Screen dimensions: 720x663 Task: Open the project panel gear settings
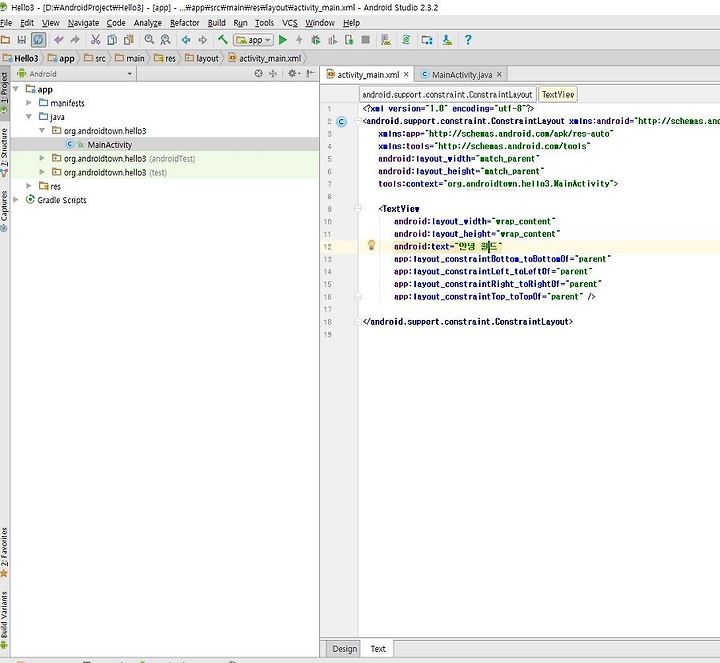pos(293,73)
